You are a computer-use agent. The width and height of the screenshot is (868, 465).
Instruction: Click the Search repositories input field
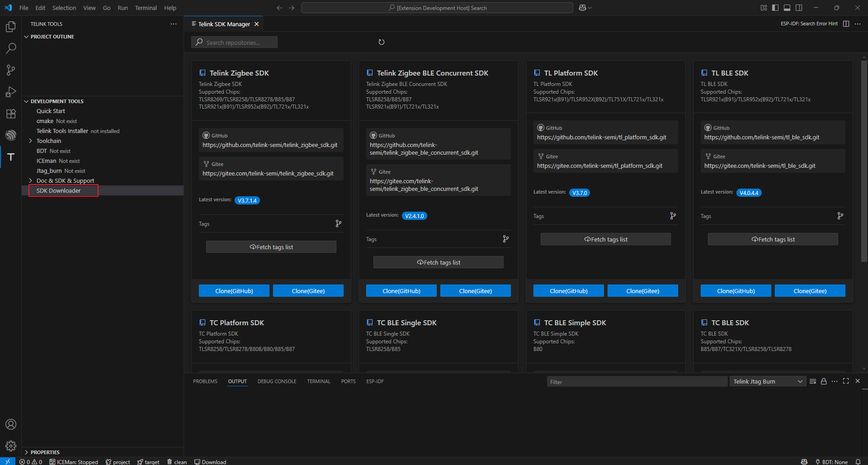pyautogui.click(x=234, y=42)
